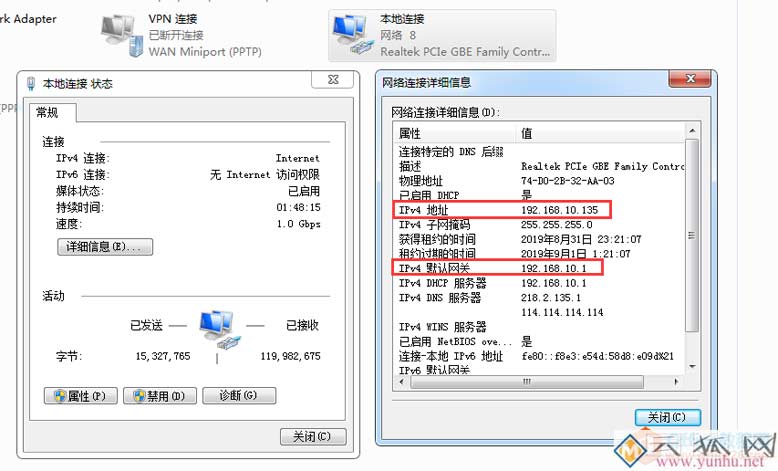Click the sent bytes value 15,327,765
This screenshot has height=471, width=778.
(163, 356)
